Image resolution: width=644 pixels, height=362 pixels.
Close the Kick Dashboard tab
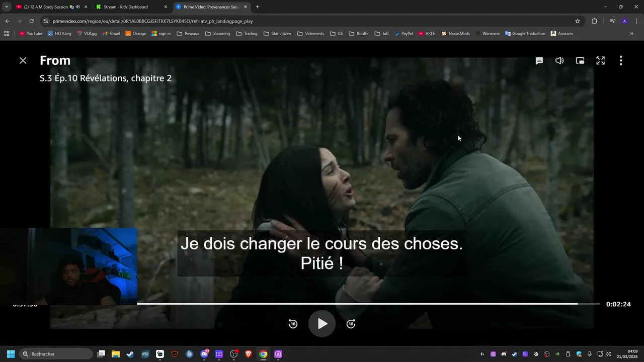pos(166,7)
